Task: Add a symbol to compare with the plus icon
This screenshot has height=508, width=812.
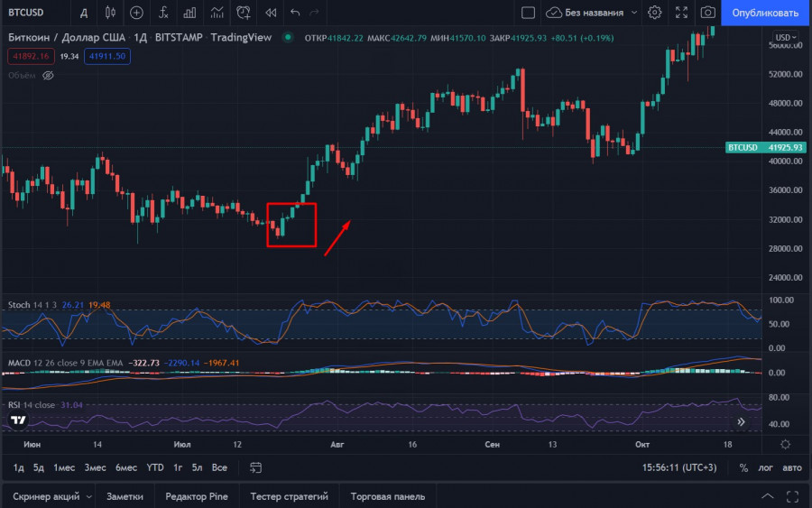Action: 137,13
